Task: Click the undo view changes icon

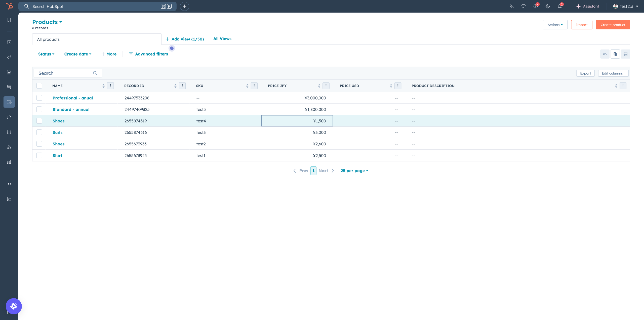Action: [x=605, y=54]
